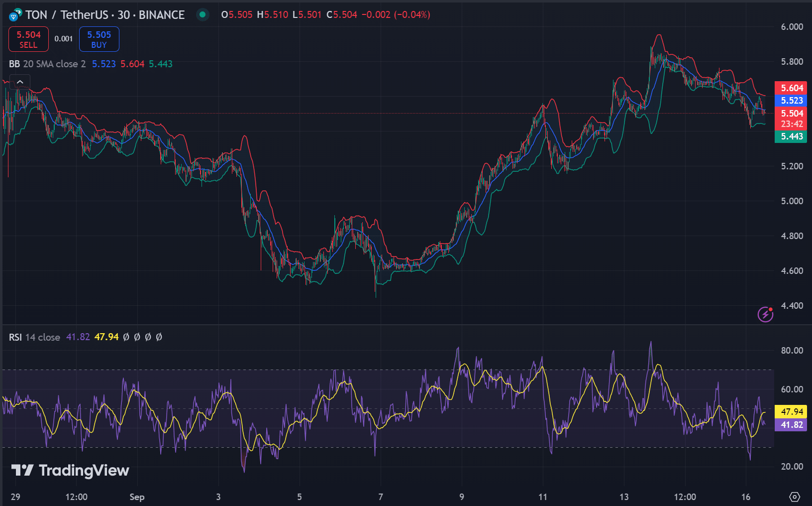Select the RSI 14 close indicator label
The image size is (812, 506).
[x=34, y=337]
